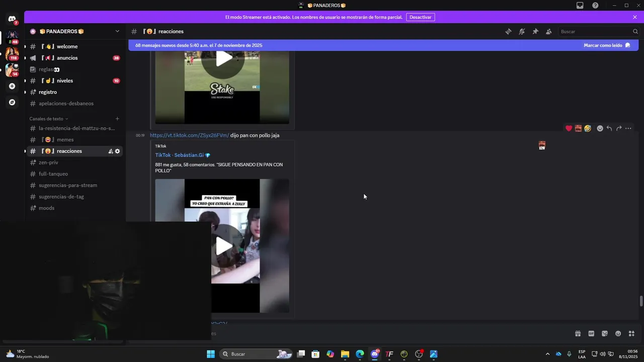Open settings gear on reacciones channel
The height and width of the screenshot is (362, 644).
click(x=117, y=151)
